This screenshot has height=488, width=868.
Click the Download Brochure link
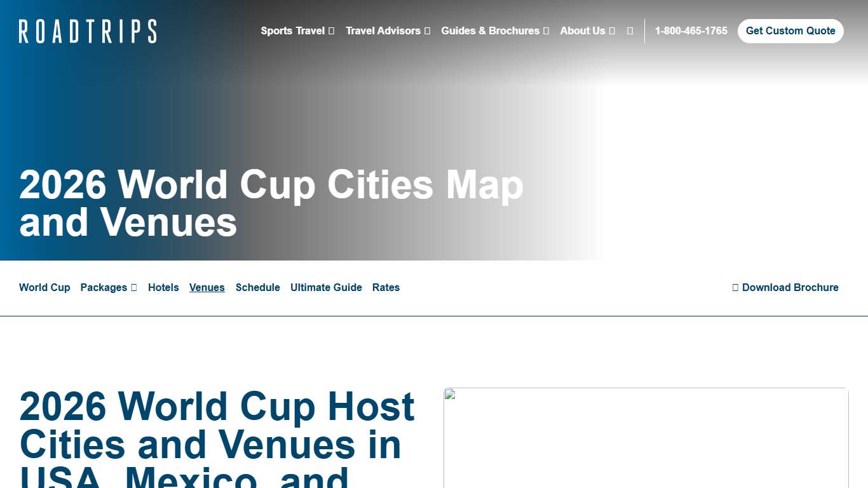tap(790, 287)
